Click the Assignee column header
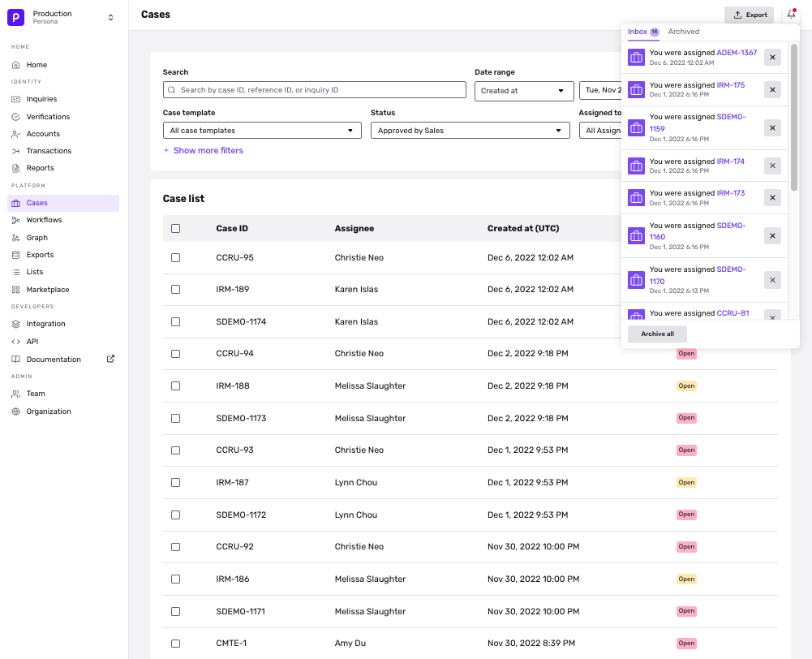Image resolution: width=812 pixels, height=659 pixels. [x=354, y=229]
